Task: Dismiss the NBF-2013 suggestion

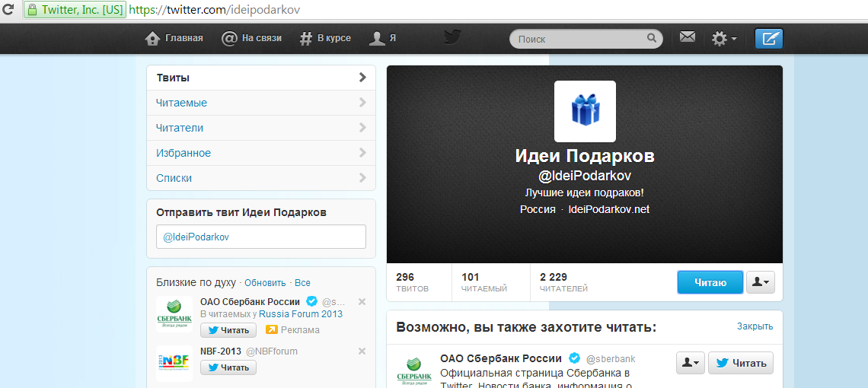Action: 362,351
